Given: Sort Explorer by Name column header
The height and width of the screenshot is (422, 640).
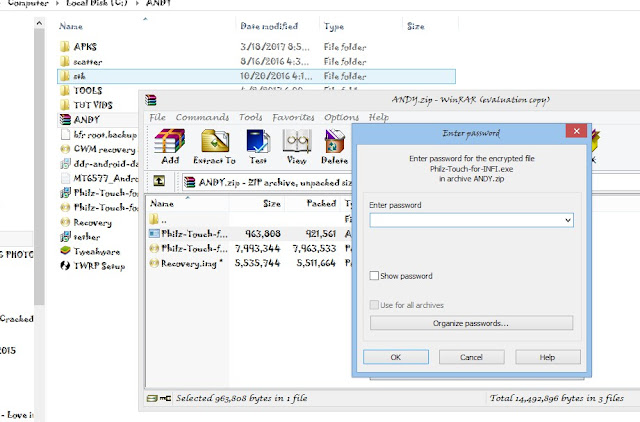Looking at the screenshot, I should (x=71, y=26).
